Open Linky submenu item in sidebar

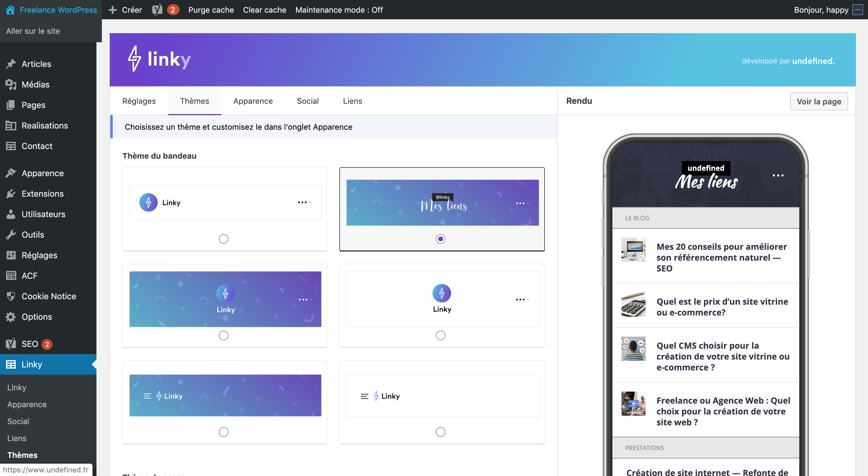17,387
